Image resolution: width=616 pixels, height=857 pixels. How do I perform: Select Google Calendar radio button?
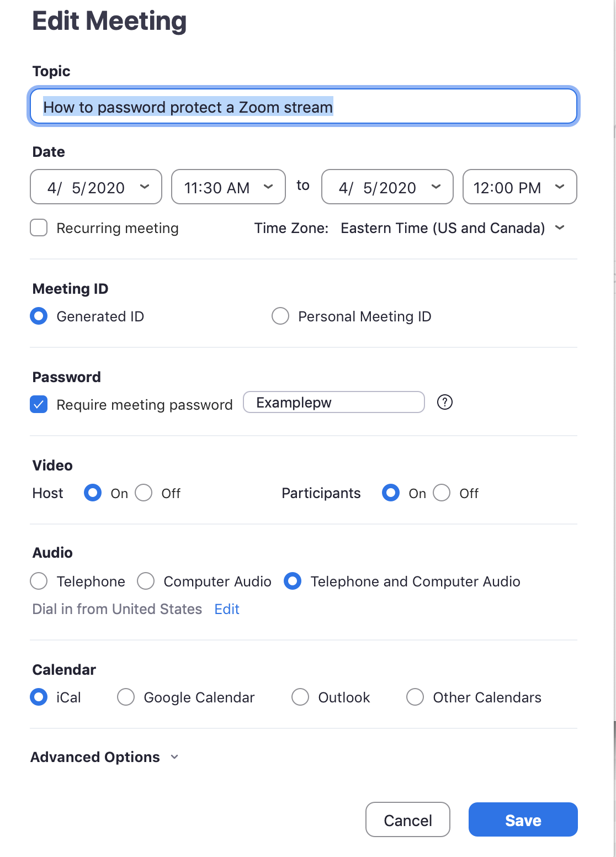tap(126, 697)
